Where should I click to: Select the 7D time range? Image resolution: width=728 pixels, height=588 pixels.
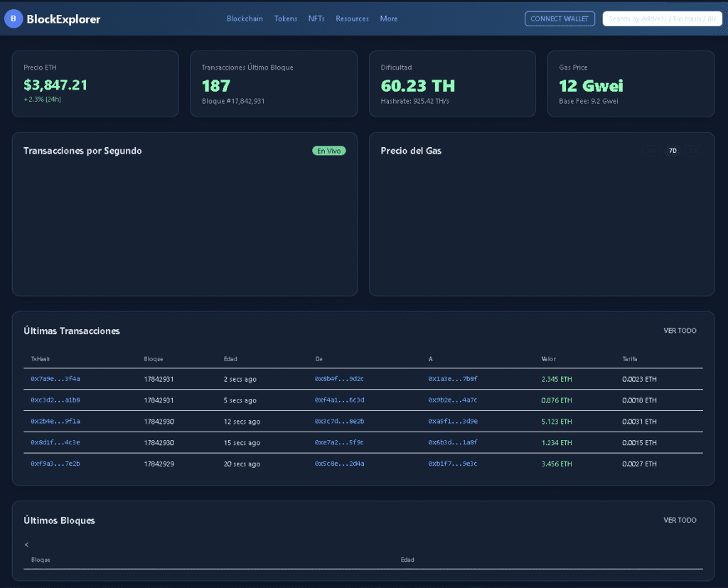(672, 151)
